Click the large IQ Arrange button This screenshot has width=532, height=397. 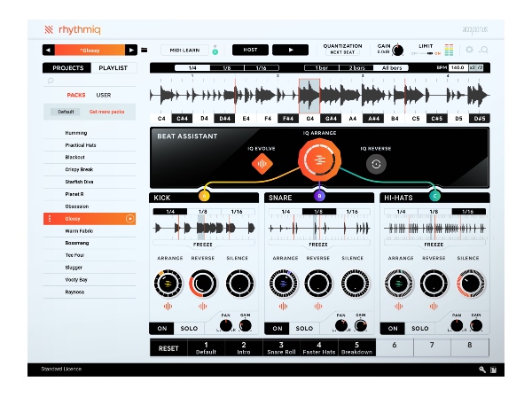point(319,160)
